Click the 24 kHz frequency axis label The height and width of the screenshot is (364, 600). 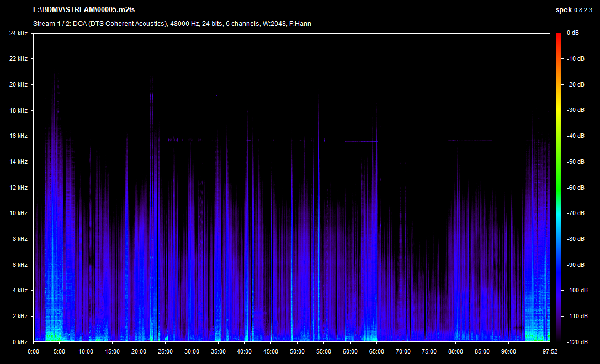(18, 33)
